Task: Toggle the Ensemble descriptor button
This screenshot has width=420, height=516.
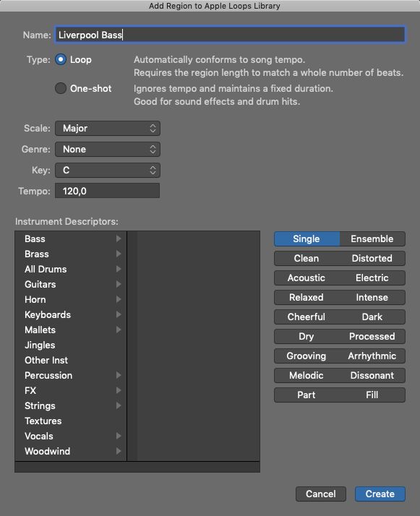Action: [x=372, y=239]
